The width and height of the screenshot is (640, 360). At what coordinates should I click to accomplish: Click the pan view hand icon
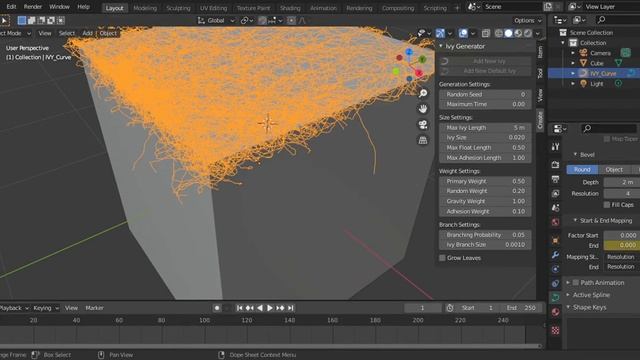pyautogui.click(x=423, y=109)
